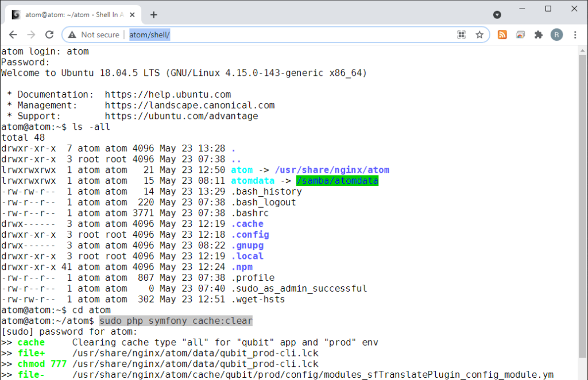588x380 pixels.
Task: Click the scrollbar up arrow
Action: click(582, 50)
